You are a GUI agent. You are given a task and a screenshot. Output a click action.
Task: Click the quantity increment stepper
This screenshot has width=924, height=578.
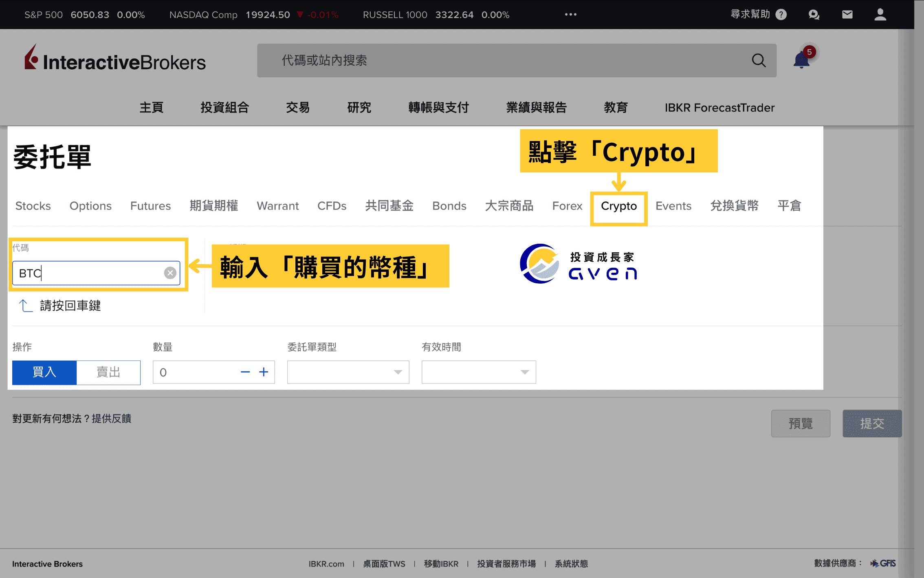pyautogui.click(x=264, y=372)
